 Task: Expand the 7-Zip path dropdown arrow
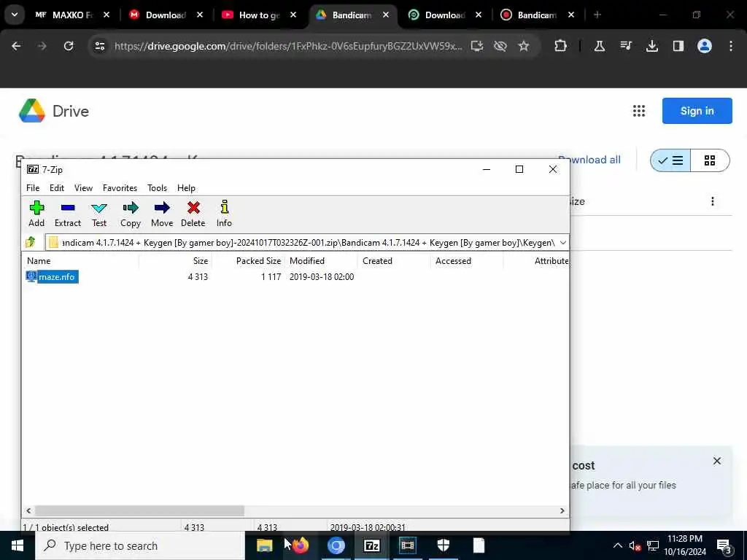pos(562,242)
